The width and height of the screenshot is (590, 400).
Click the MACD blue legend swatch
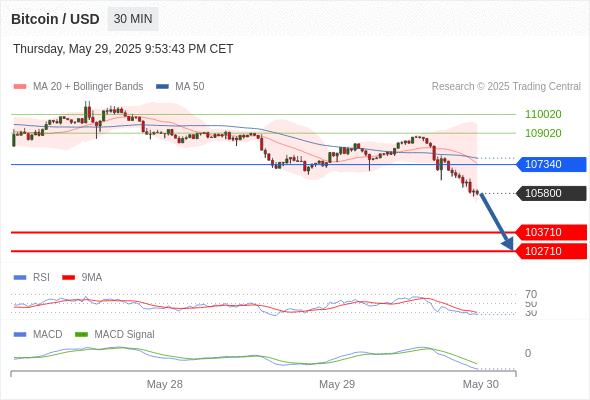[20, 335]
